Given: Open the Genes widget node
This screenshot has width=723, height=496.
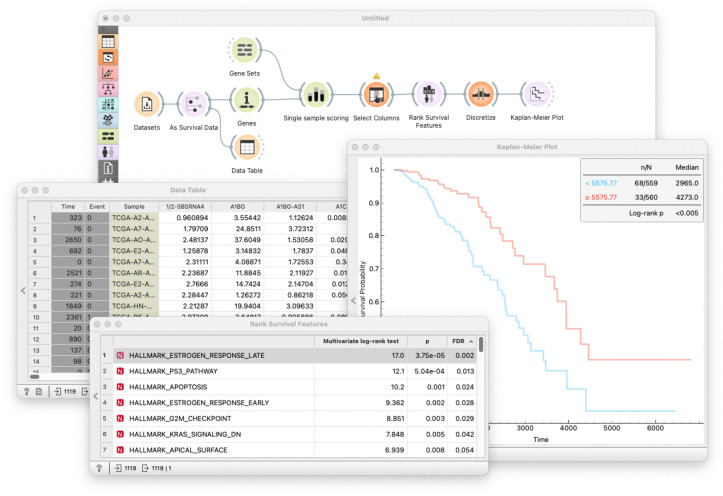Looking at the screenshot, I should click(x=246, y=100).
